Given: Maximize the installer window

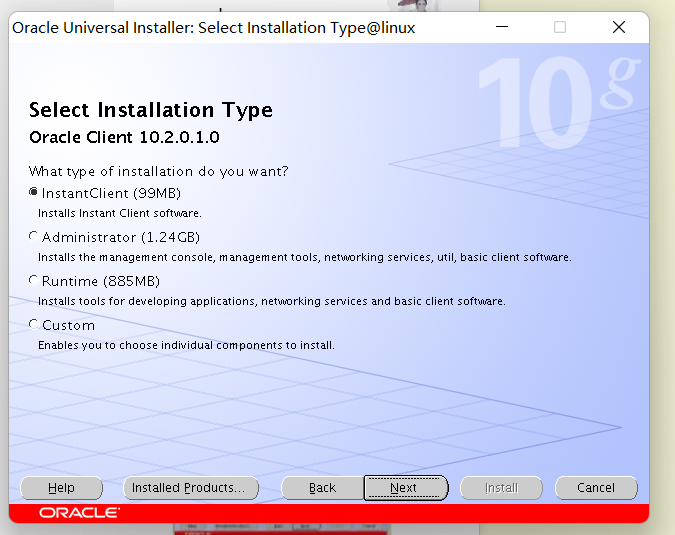Looking at the screenshot, I should (560, 27).
